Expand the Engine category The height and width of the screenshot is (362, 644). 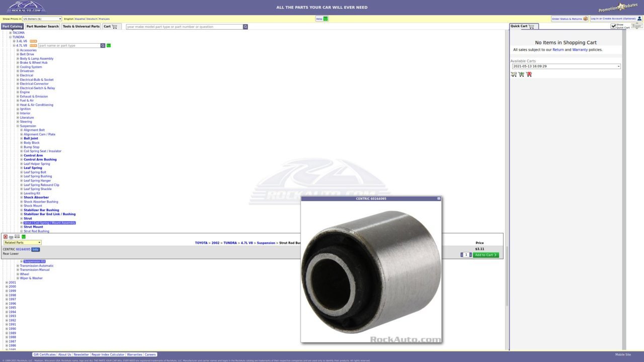coord(18,92)
